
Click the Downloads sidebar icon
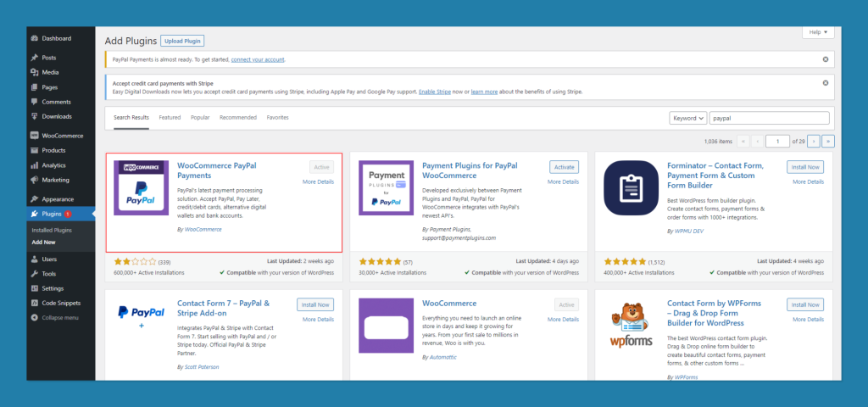click(34, 116)
